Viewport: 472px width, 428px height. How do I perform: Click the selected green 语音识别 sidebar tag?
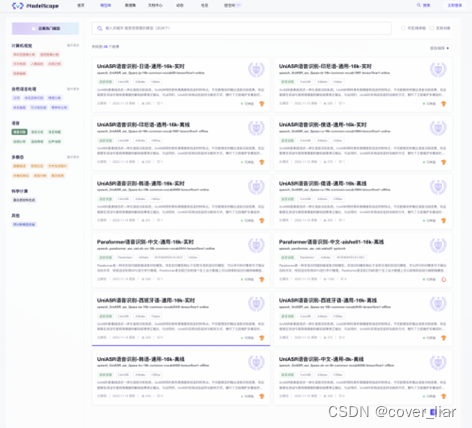click(x=20, y=132)
